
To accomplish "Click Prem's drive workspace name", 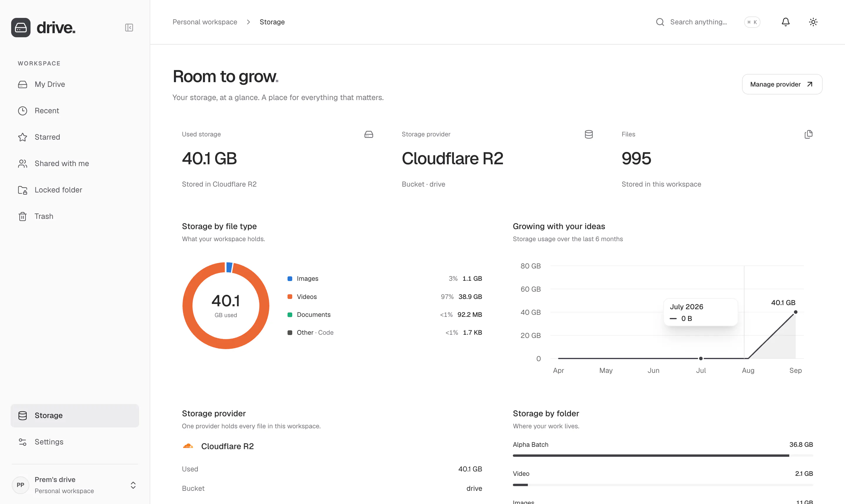I will pos(55,480).
